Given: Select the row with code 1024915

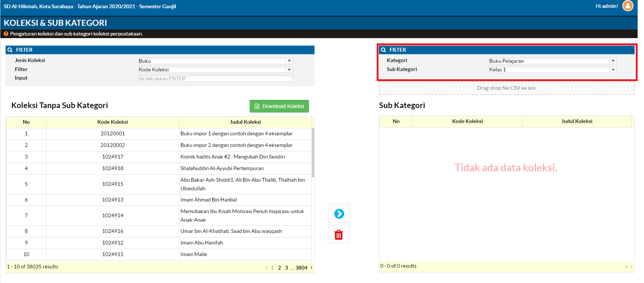Looking at the screenshot, I should tap(159, 184).
